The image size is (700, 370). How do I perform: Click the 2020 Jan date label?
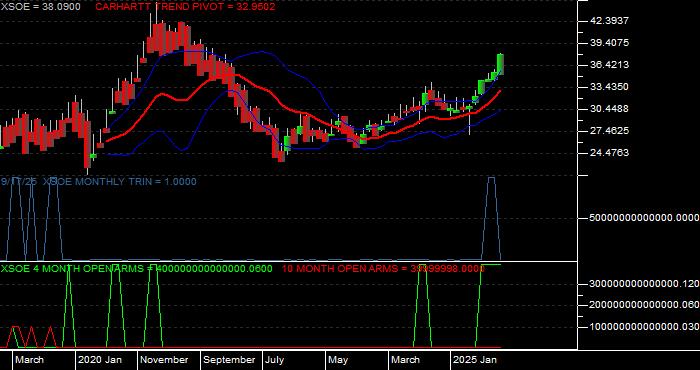(100, 360)
